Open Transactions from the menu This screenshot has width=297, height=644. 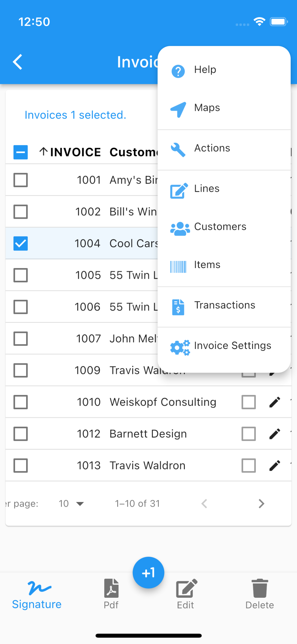224,305
